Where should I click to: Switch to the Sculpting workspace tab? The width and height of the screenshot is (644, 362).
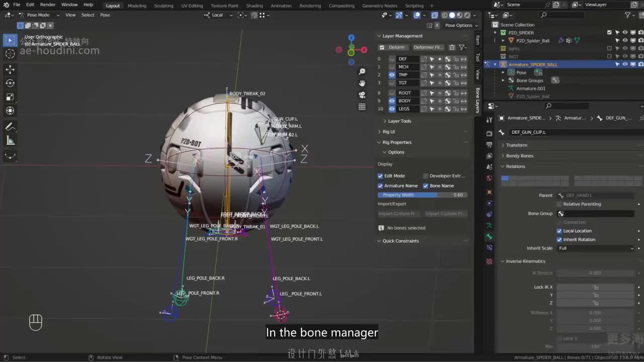(164, 6)
